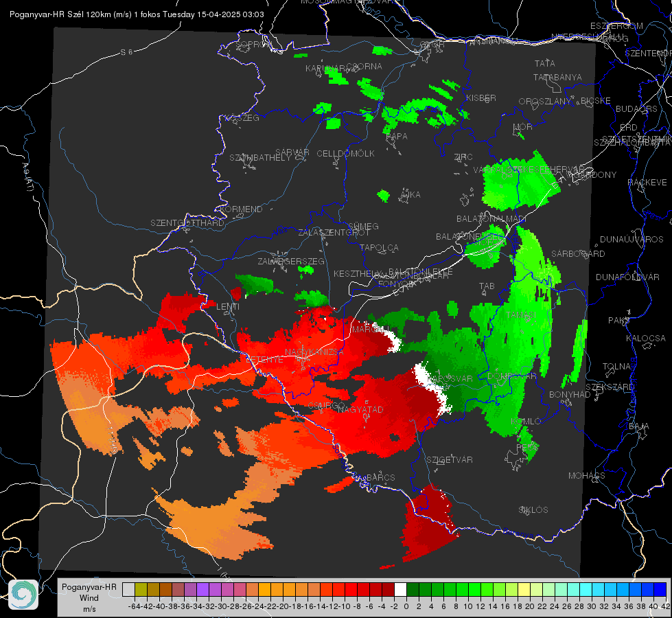This screenshot has height=618, width=672.
Task: Click the cyan swatch between 28 and 30
Action: click(x=586, y=590)
